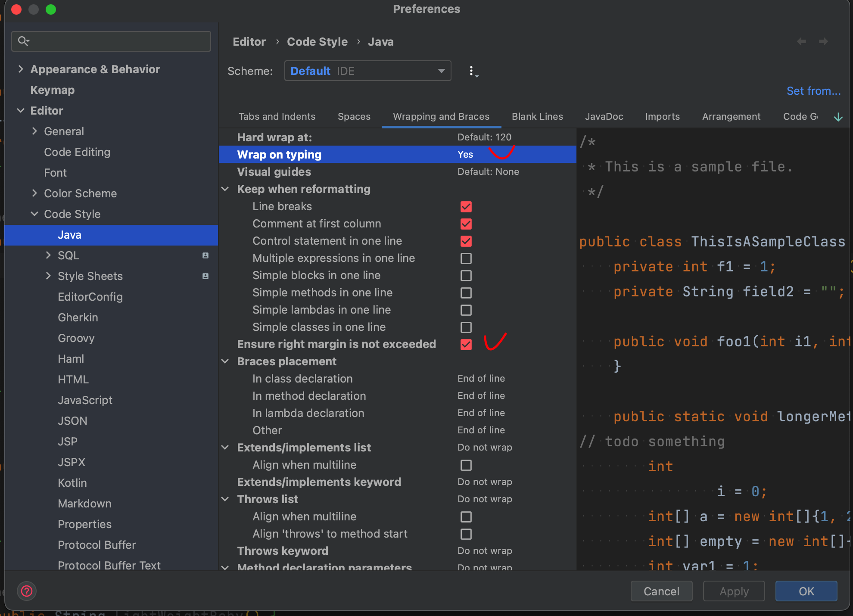Screen dimensions: 853x616
Task: Open the Scheme Default dropdown
Action: coord(367,71)
